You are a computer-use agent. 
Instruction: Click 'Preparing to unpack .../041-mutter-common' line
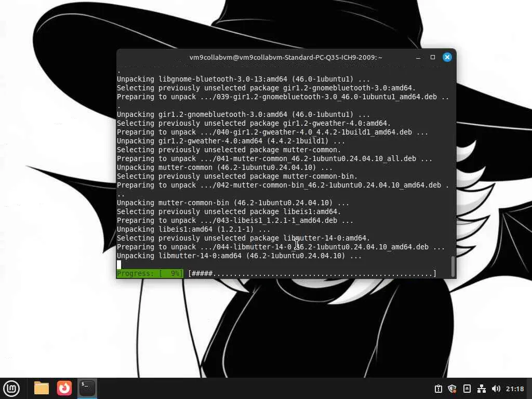[274, 159]
